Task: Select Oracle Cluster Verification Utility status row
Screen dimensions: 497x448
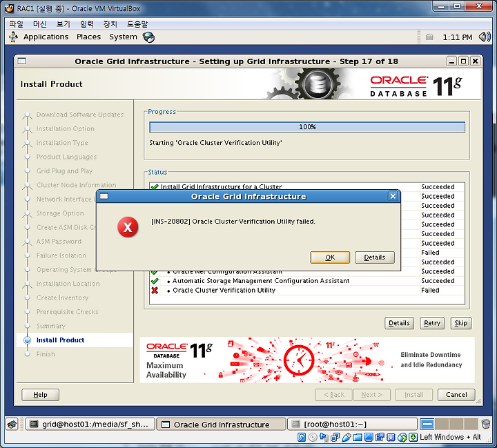Action: [306, 290]
